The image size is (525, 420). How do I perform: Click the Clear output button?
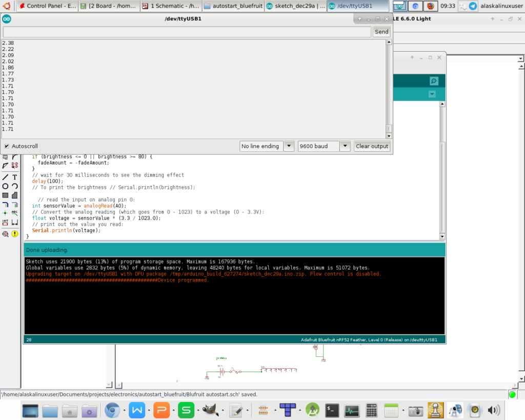(372, 146)
